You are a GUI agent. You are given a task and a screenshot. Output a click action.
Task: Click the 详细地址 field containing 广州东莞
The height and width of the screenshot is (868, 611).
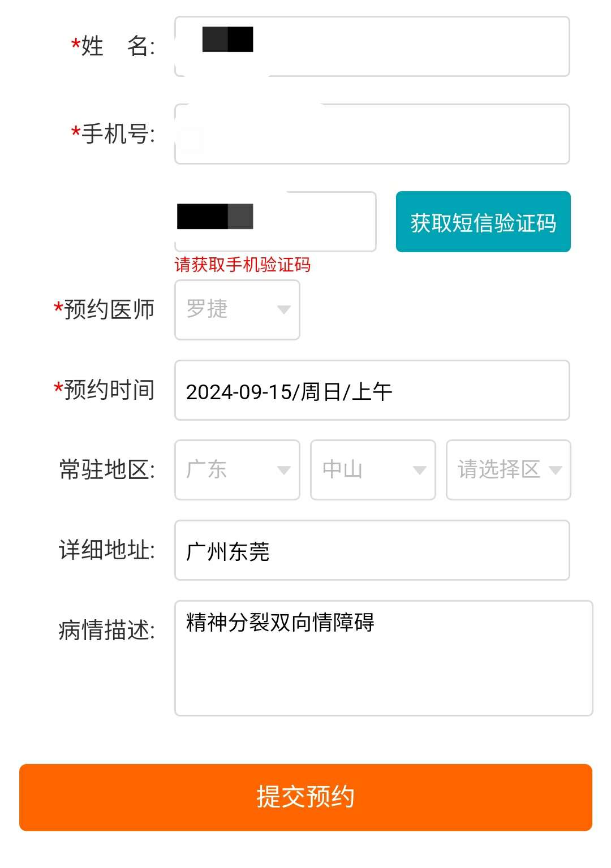pos(372,550)
